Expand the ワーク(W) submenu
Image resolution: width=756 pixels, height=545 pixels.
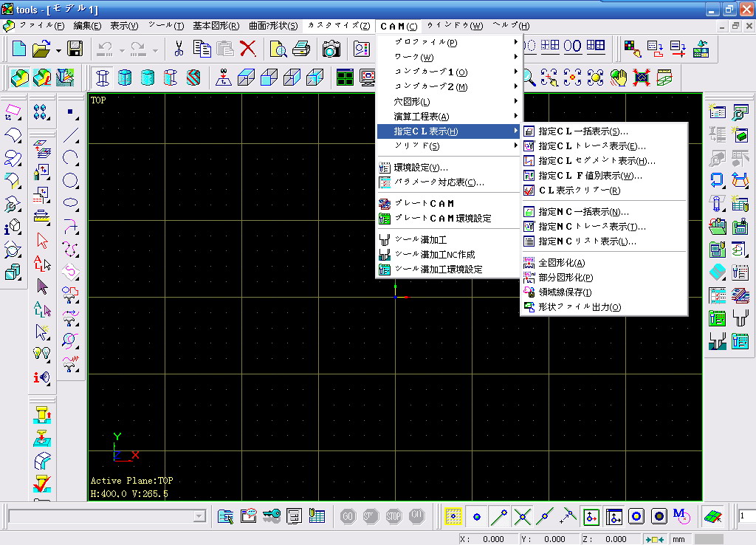[x=447, y=58]
